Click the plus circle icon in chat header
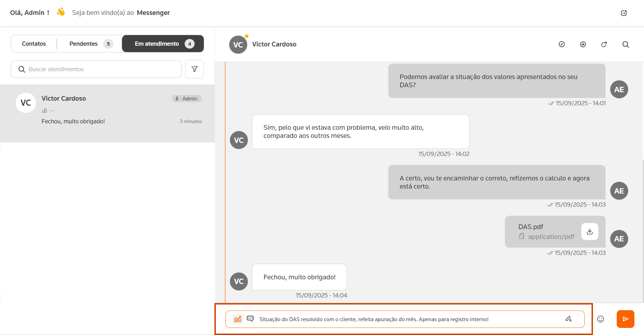 [583, 44]
